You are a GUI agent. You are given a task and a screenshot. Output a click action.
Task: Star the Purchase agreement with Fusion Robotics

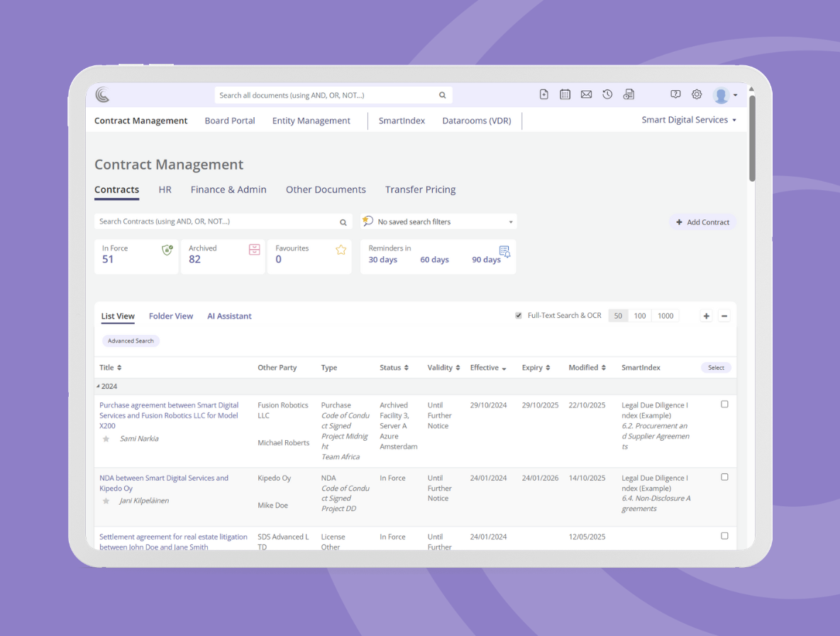pyautogui.click(x=105, y=439)
